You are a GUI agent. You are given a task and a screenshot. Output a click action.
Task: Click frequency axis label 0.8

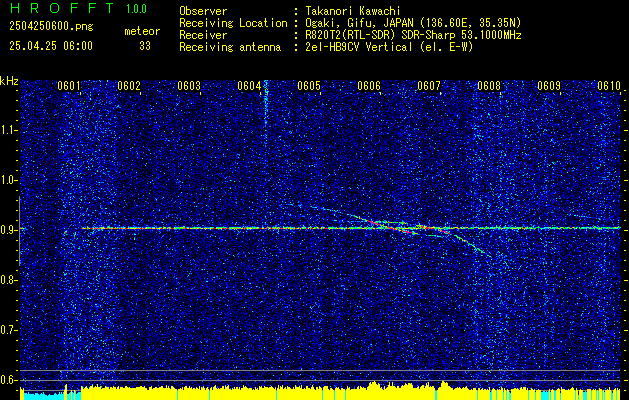coord(8,280)
